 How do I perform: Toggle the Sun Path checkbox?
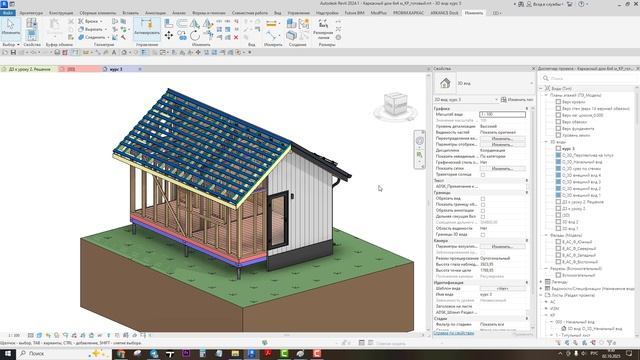coord(483,175)
